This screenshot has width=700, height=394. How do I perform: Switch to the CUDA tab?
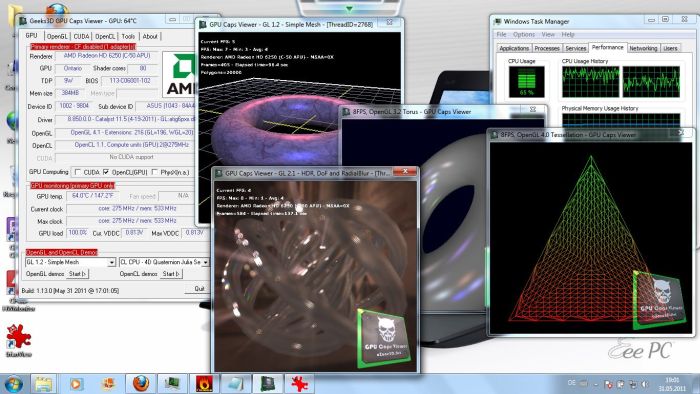pyautogui.click(x=81, y=37)
